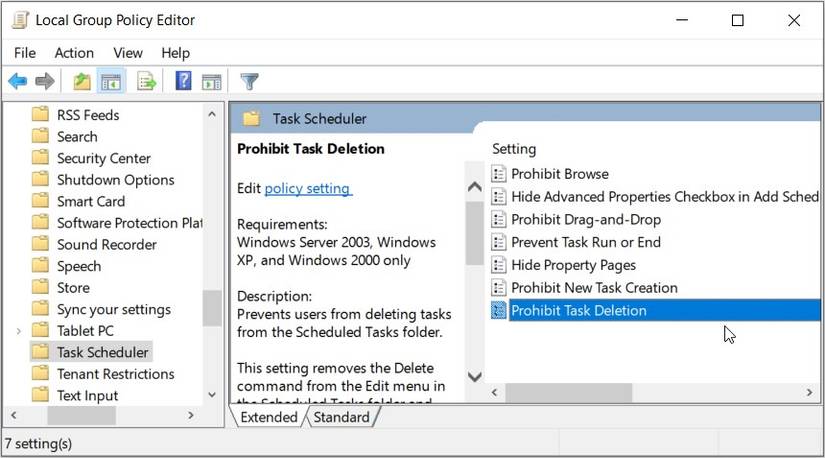Click the Smart Card folder icon

41,201
